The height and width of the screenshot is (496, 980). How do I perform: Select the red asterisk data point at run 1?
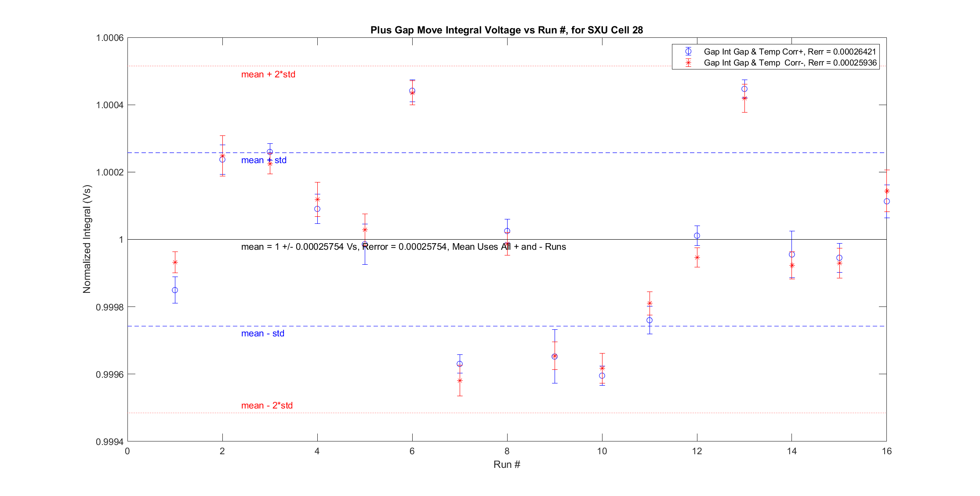pos(175,263)
